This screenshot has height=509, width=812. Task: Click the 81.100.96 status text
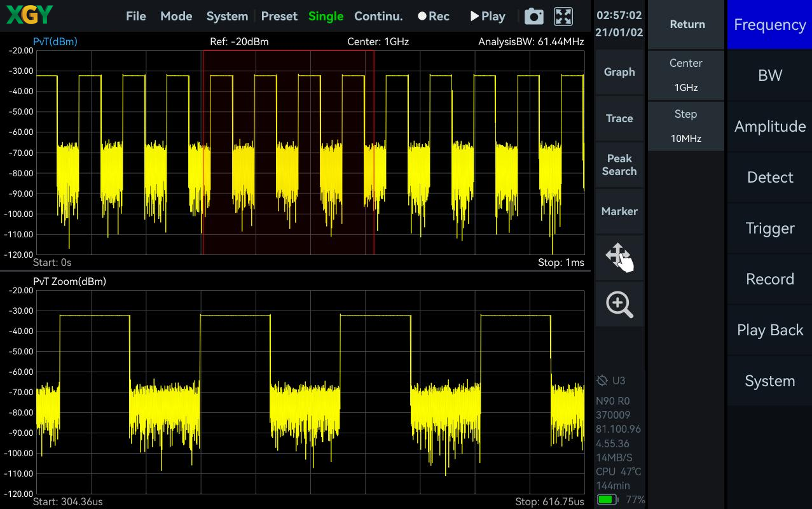click(618, 429)
